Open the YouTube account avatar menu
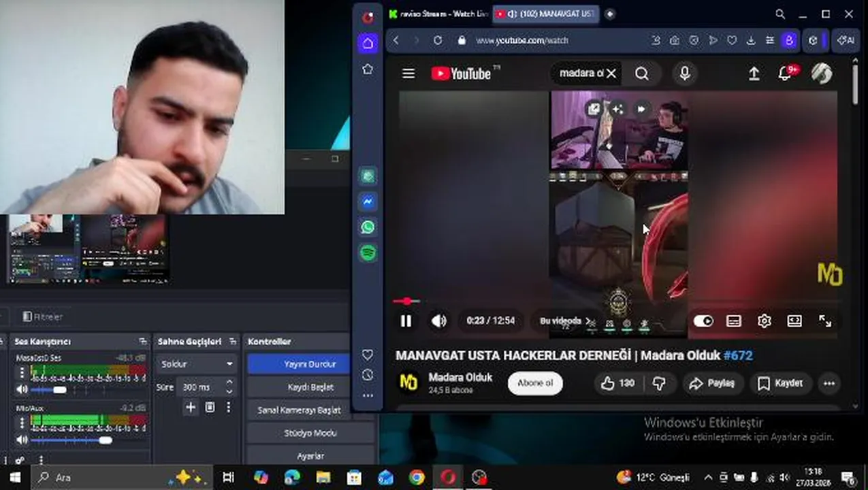 pyautogui.click(x=822, y=73)
